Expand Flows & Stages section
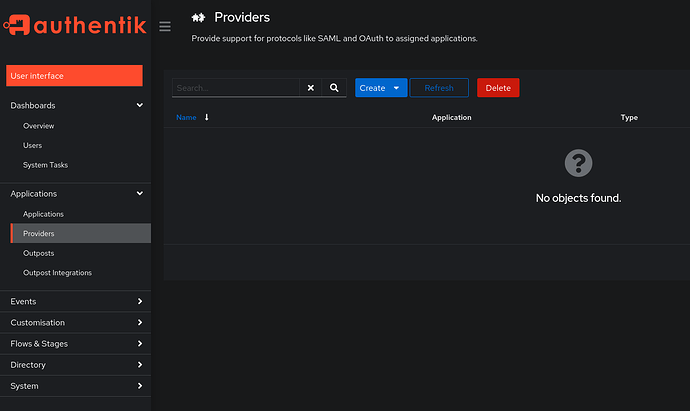The height and width of the screenshot is (411, 690). [x=140, y=344]
